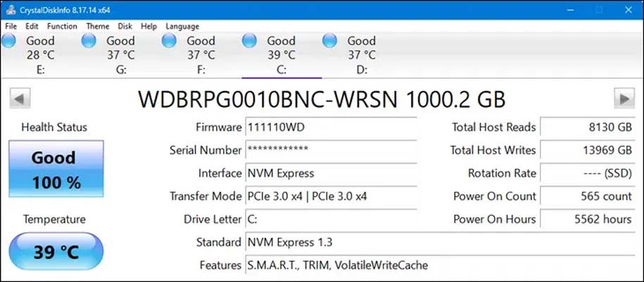This screenshot has height=282, width=644.
Task: Select disk D: status orb
Action: (x=329, y=41)
